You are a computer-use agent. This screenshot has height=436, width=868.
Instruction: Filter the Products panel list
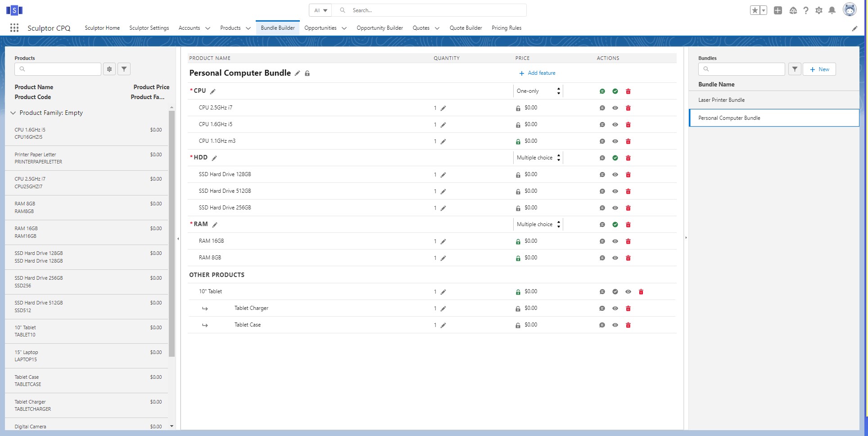click(x=124, y=69)
